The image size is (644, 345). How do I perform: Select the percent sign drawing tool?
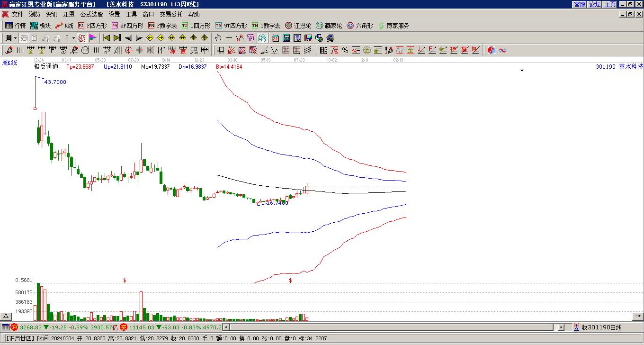[345, 50]
